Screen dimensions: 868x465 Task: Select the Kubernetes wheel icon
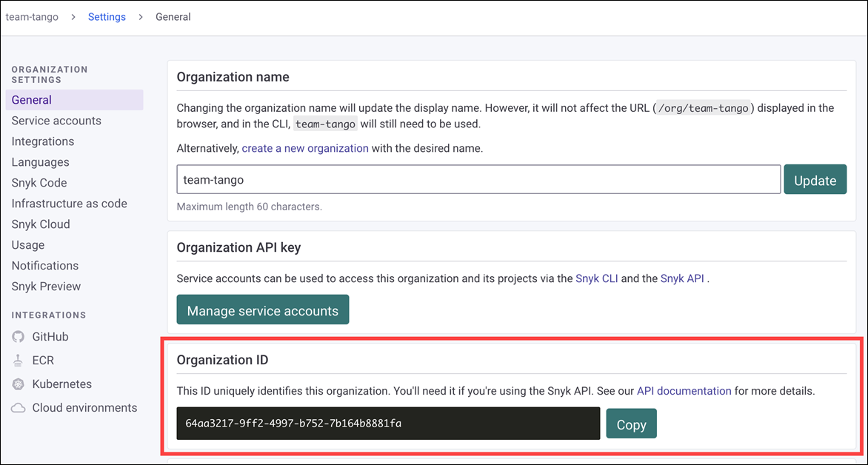(x=19, y=384)
